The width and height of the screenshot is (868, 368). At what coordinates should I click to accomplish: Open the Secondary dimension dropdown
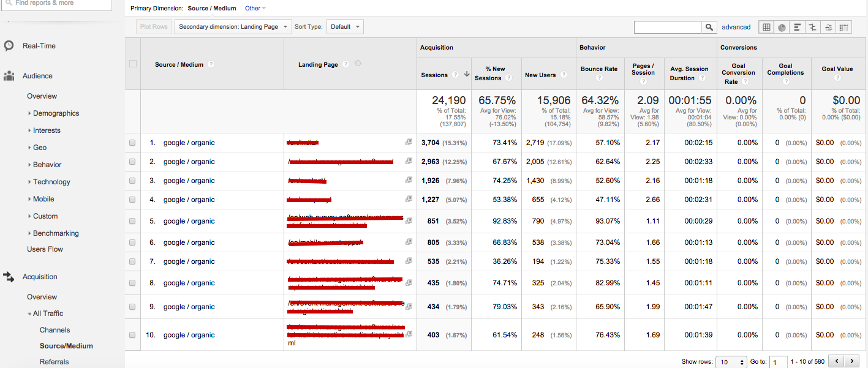pos(232,26)
